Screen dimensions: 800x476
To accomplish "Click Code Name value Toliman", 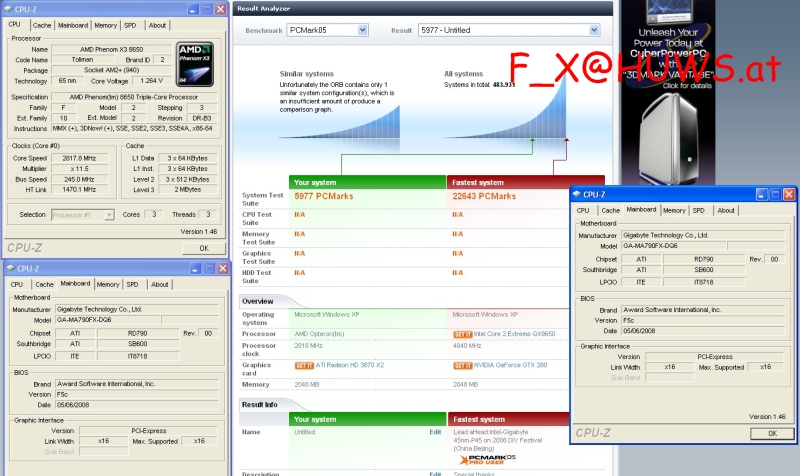I will click(x=82, y=60).
